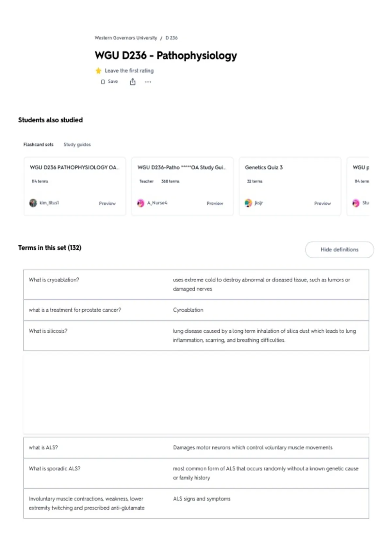Open the Western Governors University breadcrumb link
This screenshot has width=392, height=556.
point(126,38)
